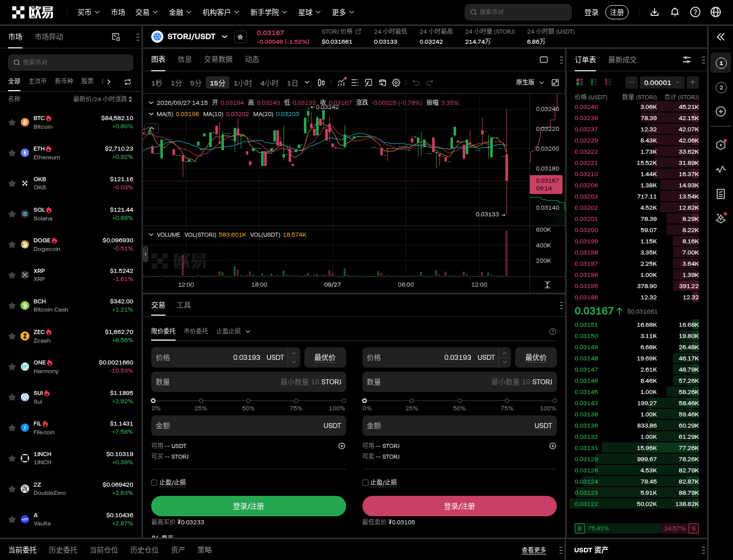Favorite the BTC row star

[x=12, y=122]
